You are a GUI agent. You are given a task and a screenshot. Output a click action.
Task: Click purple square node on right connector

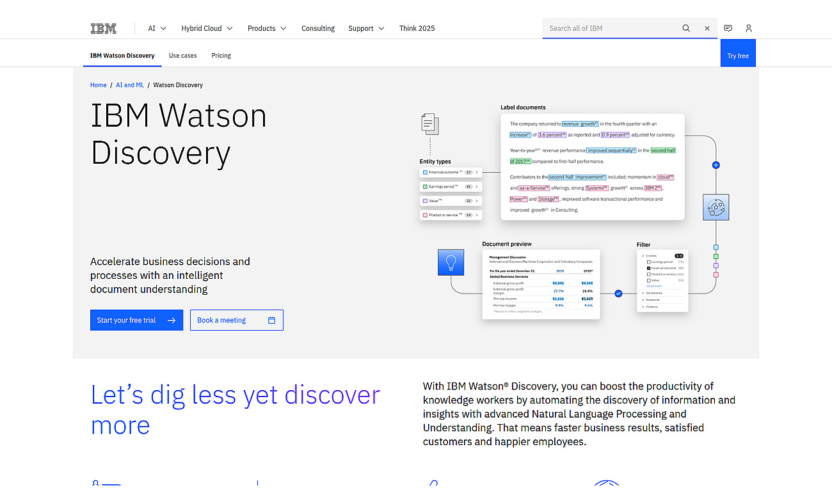point(716,265)
